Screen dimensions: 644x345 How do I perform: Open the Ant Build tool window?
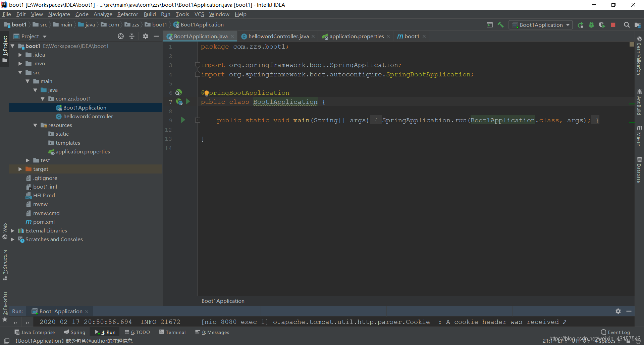pos(639,102)
